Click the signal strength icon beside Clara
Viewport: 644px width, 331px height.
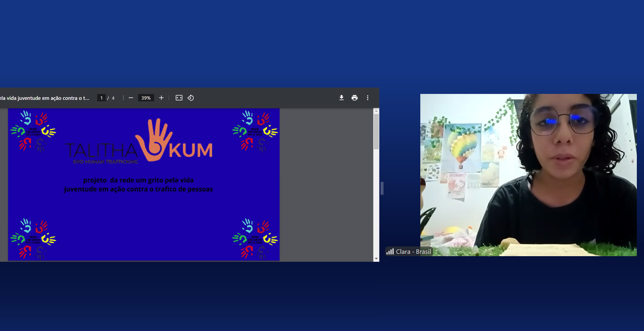click(x=390, y=252)
